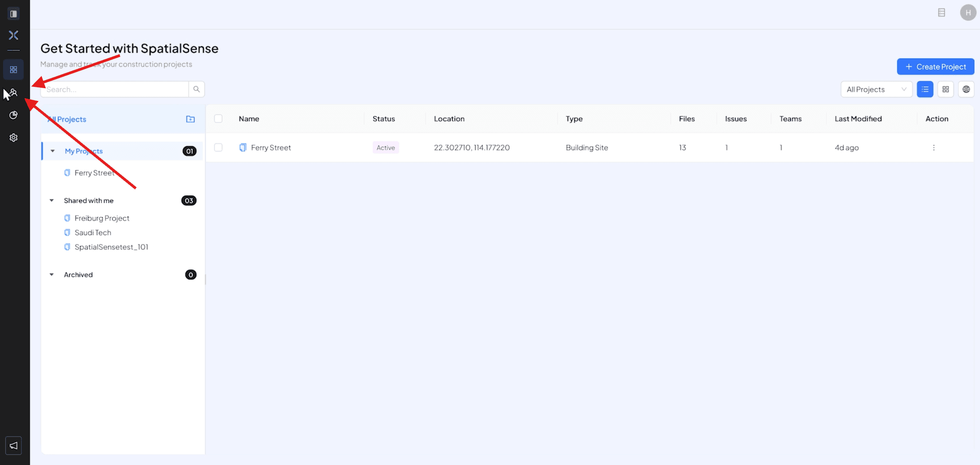Click the new folder icon beside All Projects
Screen dimensions: 980x465
pos(190,119)
